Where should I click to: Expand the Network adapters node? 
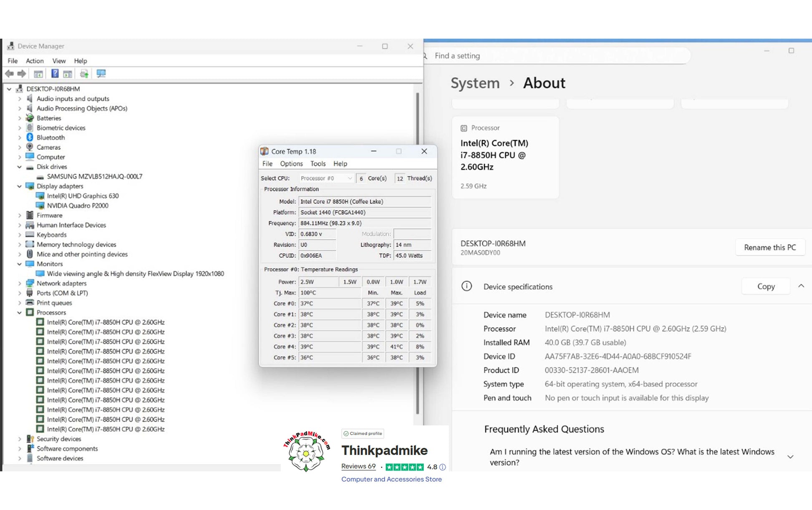pos(19,284)
